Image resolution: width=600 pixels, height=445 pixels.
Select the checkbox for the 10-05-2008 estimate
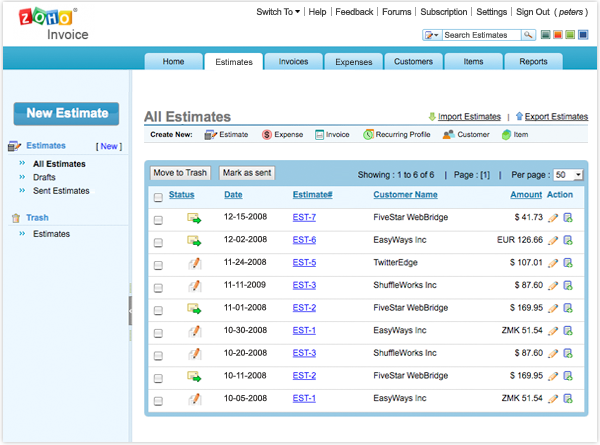(158, 401)
